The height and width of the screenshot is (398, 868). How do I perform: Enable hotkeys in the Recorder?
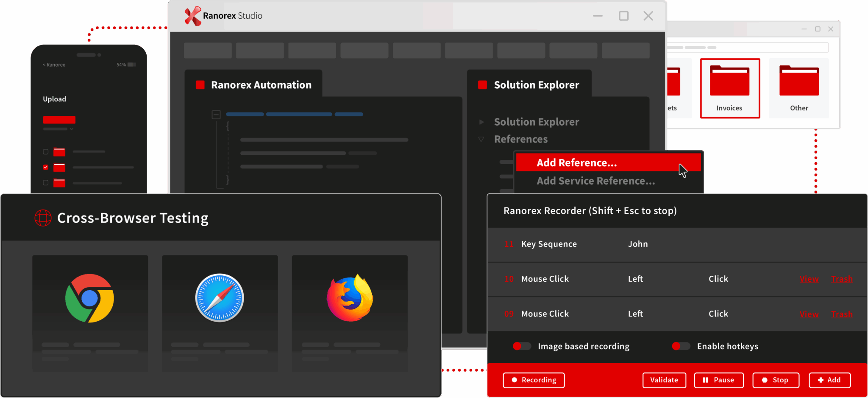680,346
